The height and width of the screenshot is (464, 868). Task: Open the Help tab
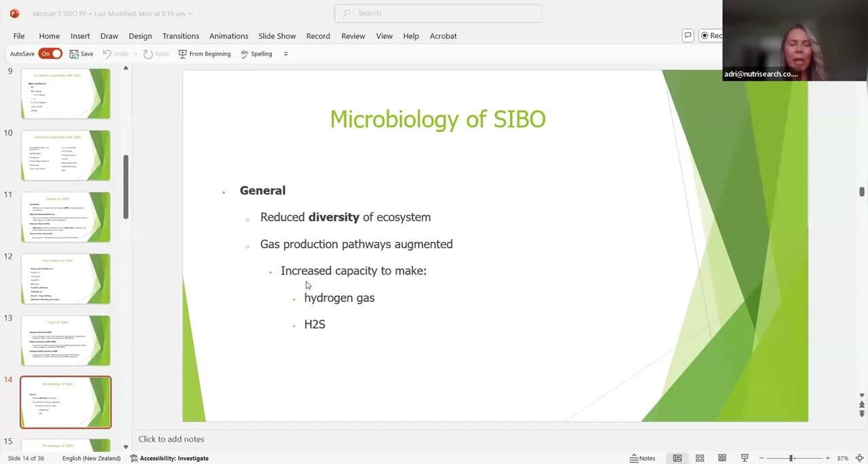(411, 36)
